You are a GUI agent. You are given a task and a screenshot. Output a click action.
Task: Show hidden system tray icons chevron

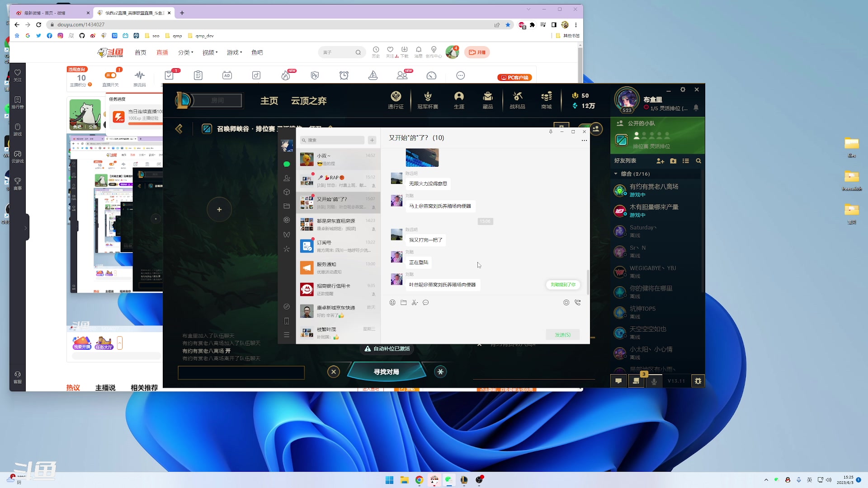click(x=766, y=480)
